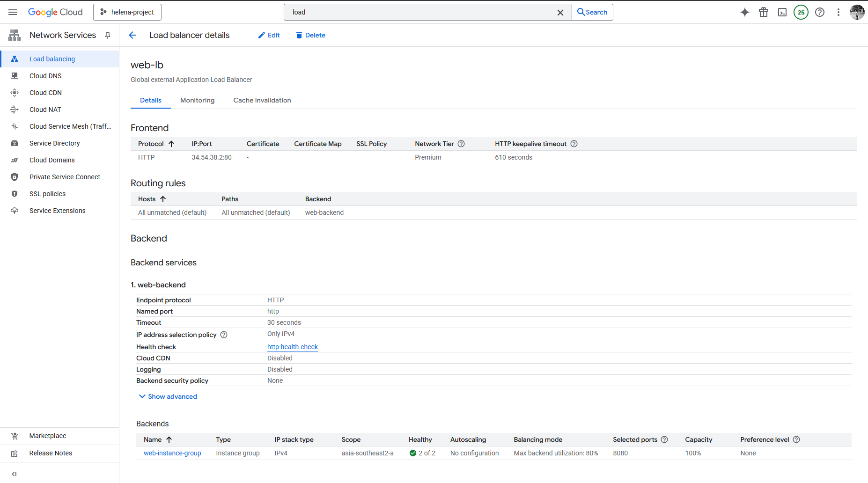Open the web-instance-group backend link

click(172, 453)
